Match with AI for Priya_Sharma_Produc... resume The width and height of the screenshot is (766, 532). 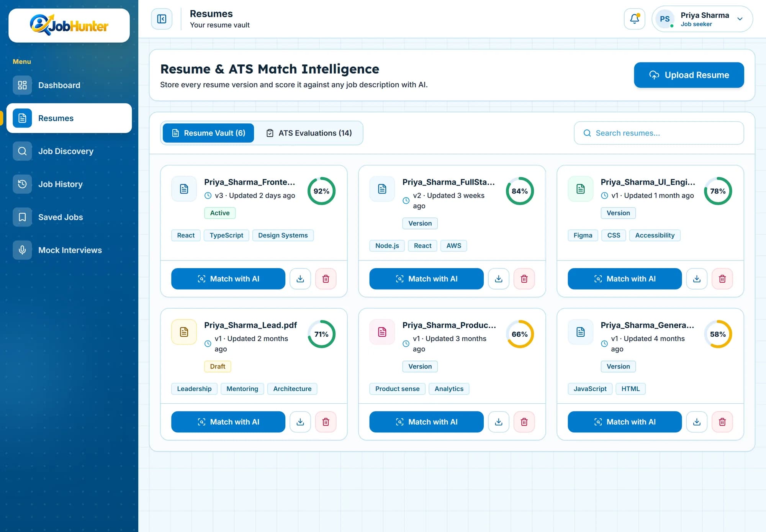tap(426, 422)
